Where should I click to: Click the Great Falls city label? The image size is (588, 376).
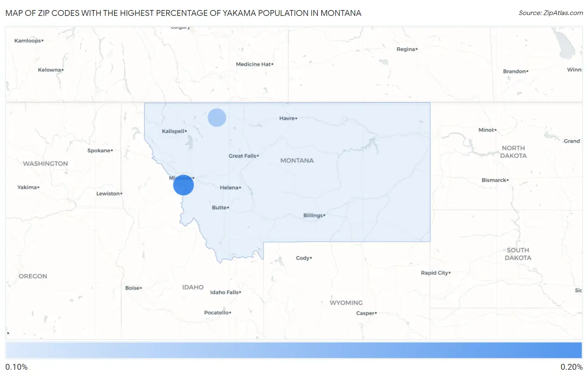[244, 156]
